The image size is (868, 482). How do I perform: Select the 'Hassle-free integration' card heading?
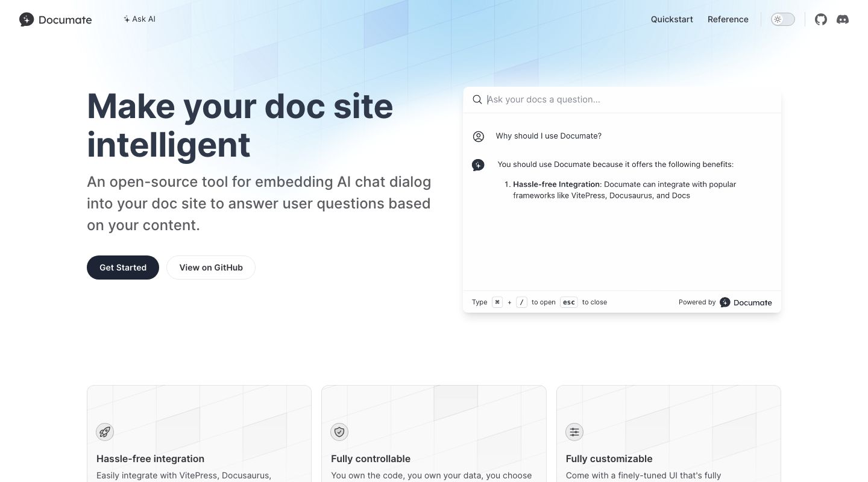tap(150, 459)
